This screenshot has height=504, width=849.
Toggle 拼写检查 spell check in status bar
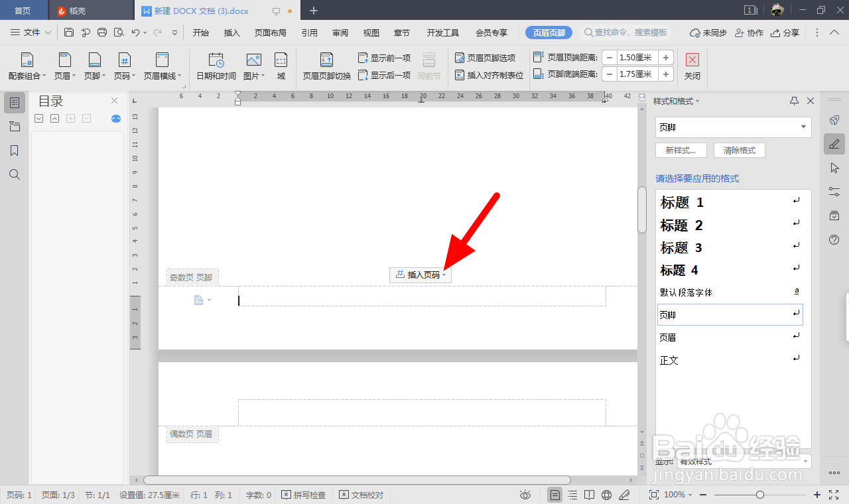pyautogui.click(x=303, y=495)
